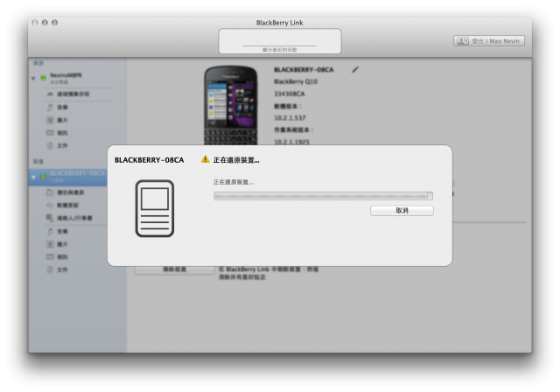Click the green status dot beside sidebar BLACKBERRY-08CA
560x392 pixels.
point(43,177)
